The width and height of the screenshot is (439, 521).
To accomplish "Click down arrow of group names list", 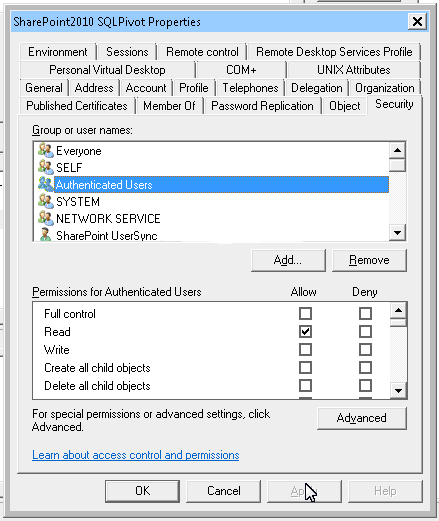I will point(397,232).
